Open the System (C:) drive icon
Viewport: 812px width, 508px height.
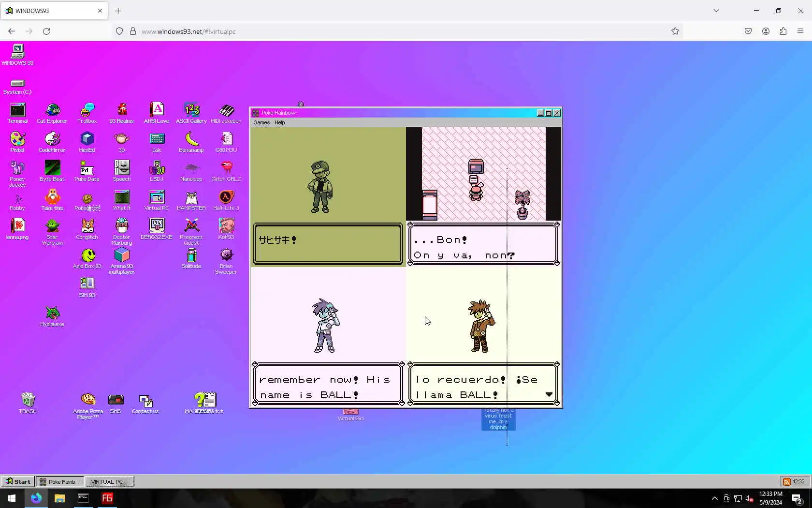coord(17,87)
